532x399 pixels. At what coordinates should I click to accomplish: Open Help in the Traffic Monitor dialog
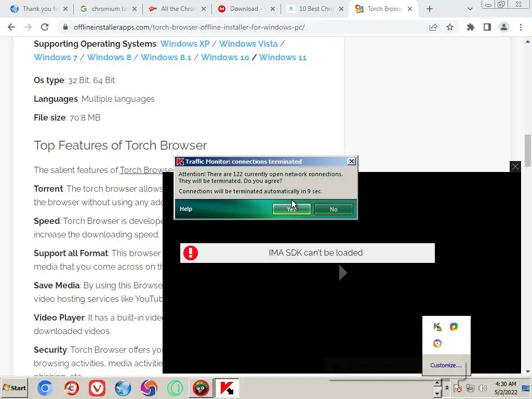click(x=186, y=209)
